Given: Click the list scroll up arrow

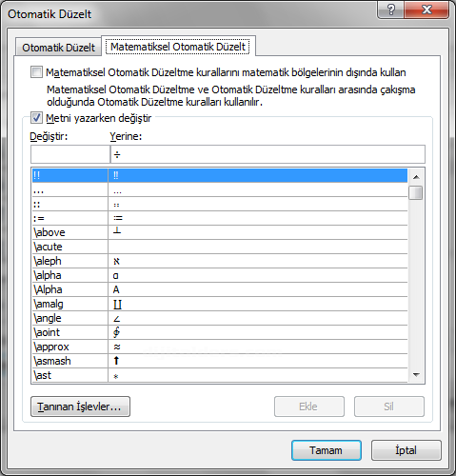Looking at the screenshot, I should click(416, 177).
